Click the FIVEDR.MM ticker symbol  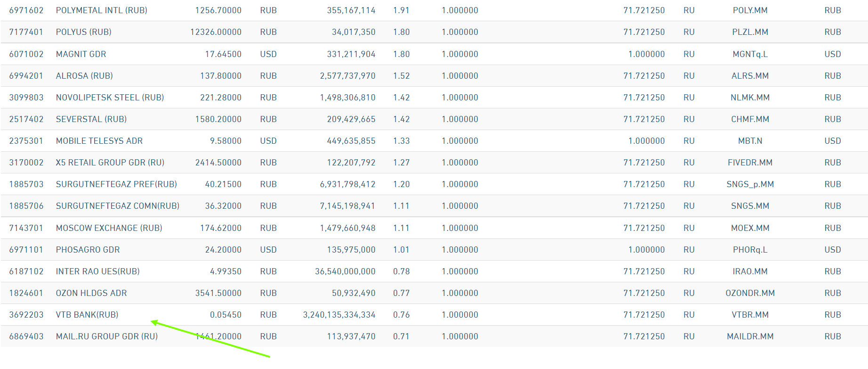pos(750,163)
